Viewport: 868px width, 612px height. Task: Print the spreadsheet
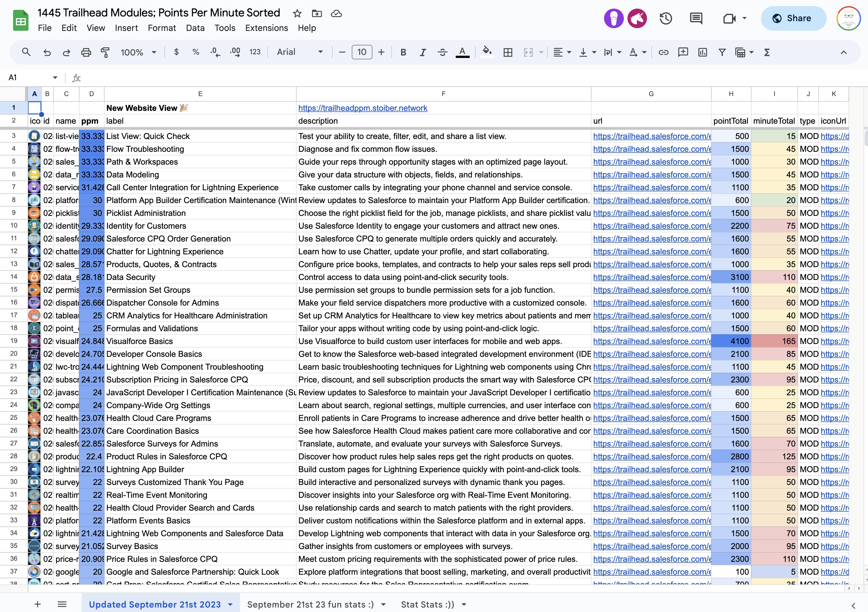pos(86,52)
